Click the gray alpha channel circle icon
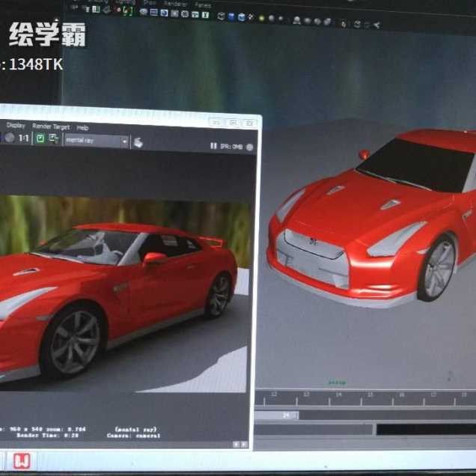476x476 pixels. (10, 138)
